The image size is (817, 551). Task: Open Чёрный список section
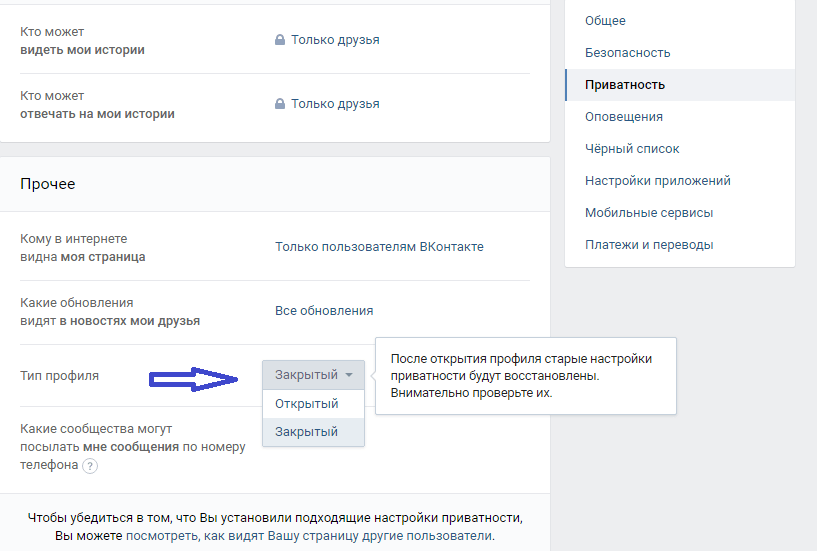click(680, 149)
